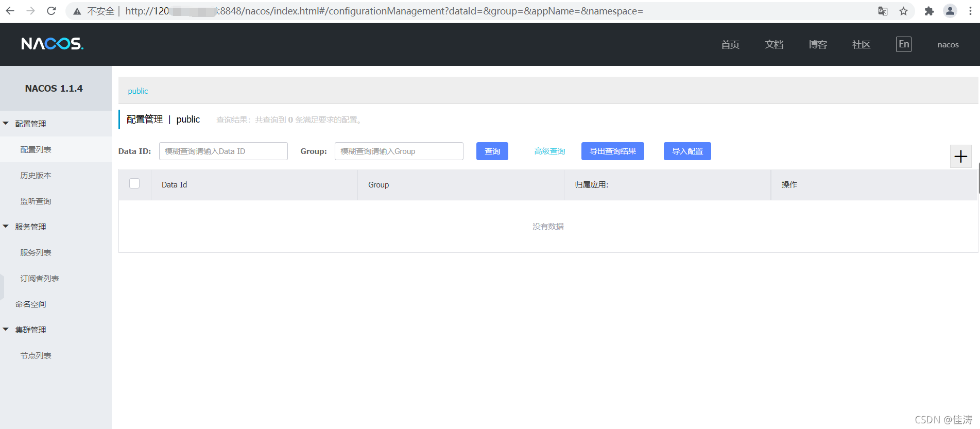Bookmark this page with the star icon
The image size is (980, 429).
[x=903, y=11]
